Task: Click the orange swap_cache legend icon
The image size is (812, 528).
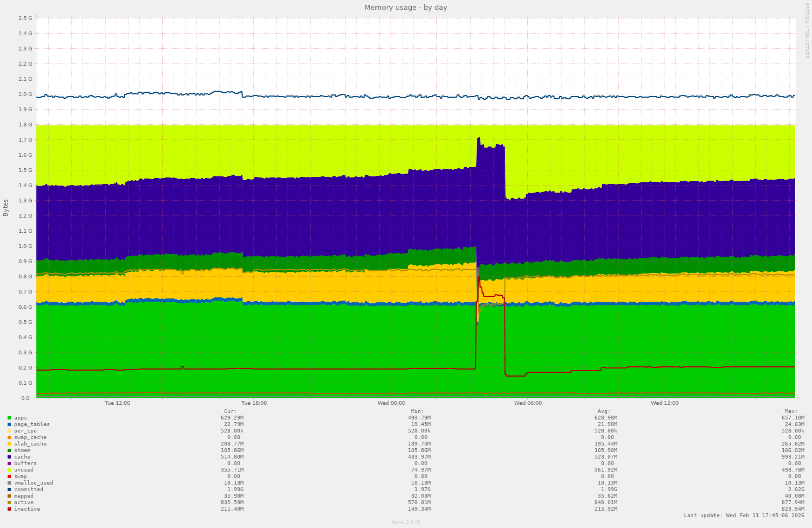Action: point(9,437)
